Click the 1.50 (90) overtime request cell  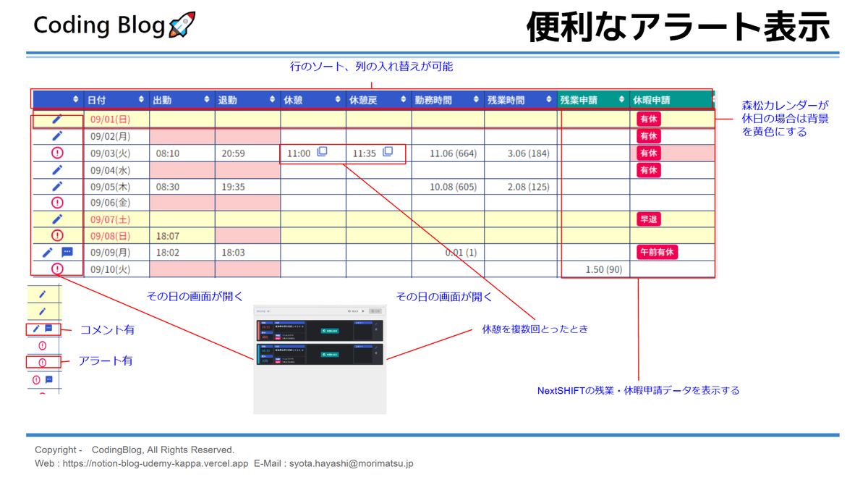(x=603, y=269)
